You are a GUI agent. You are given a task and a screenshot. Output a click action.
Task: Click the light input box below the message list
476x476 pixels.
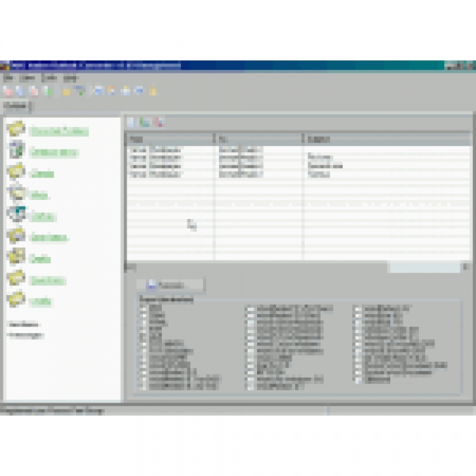pyautogui.click(x=425, y=268)
